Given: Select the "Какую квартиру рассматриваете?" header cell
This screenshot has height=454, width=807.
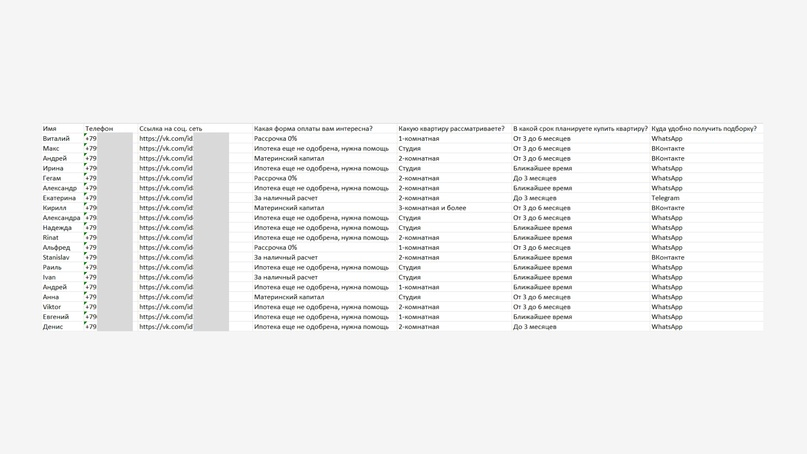Looking at the screenshot, I should coord(451,129).
